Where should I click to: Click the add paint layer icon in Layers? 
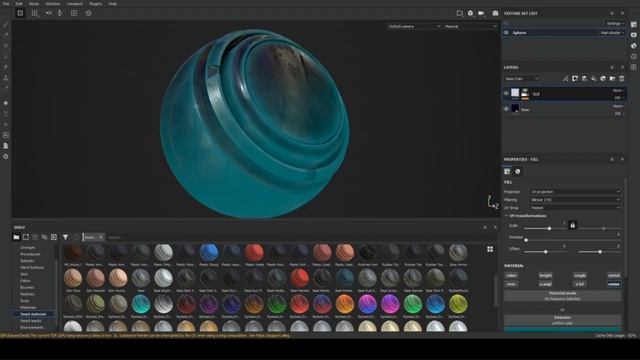584,78
